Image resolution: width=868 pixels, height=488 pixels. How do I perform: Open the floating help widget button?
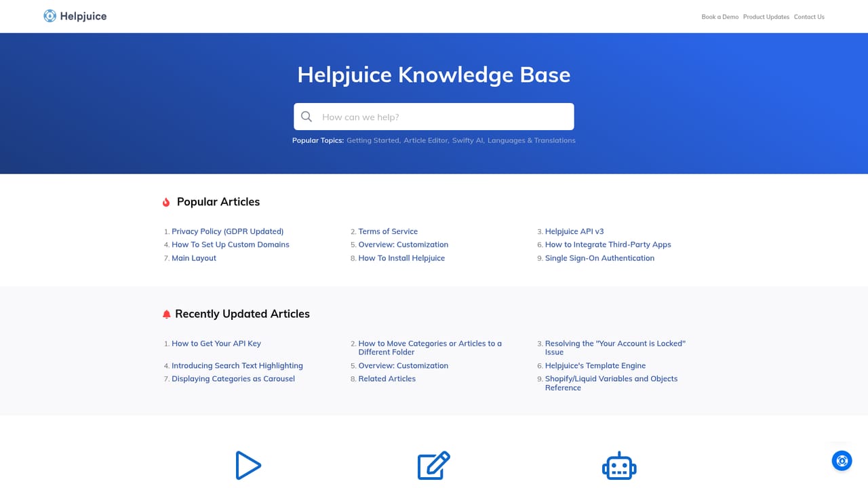click(x=842, y=461)
